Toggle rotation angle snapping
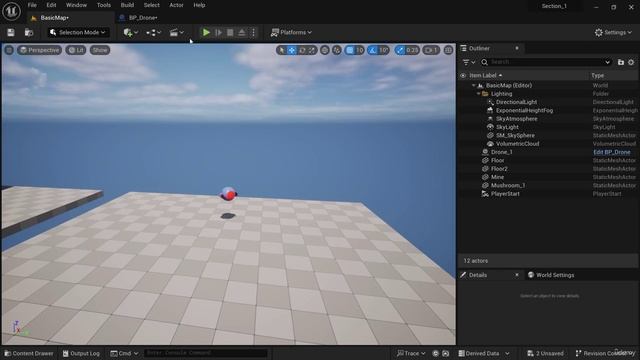 (x=373, y=50)
